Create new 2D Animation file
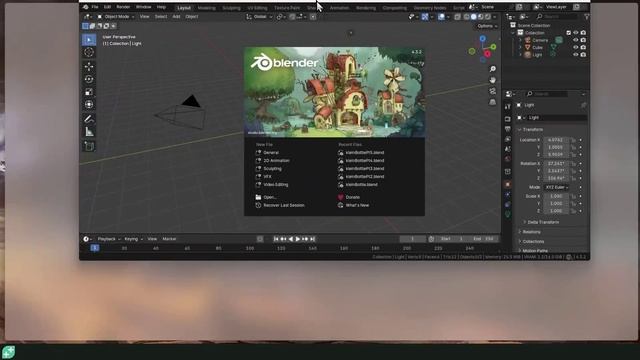This screenshot has width=640, height=360. [x=276, y=161]
